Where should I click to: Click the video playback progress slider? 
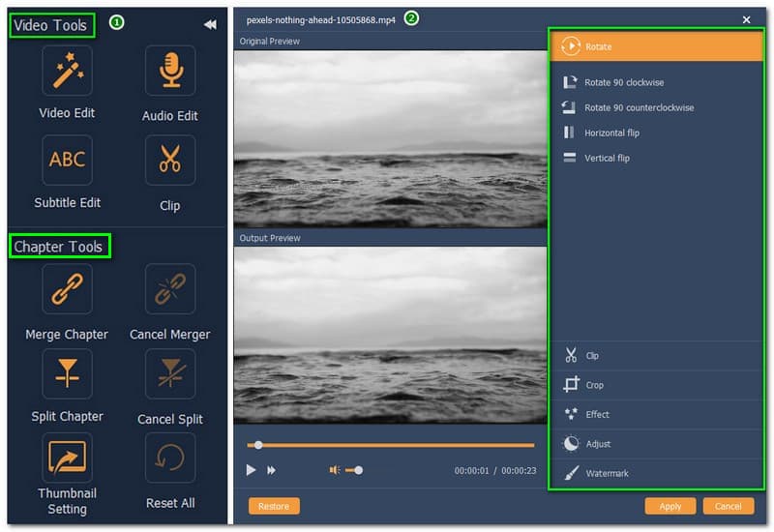point(392,445)
